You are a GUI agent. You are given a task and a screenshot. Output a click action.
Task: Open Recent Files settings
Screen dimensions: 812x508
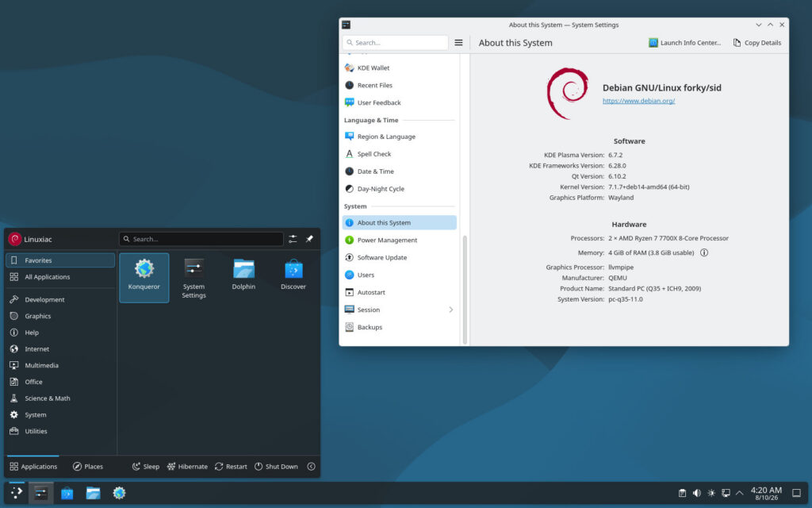pyautogui.click(x=400, y=85)
